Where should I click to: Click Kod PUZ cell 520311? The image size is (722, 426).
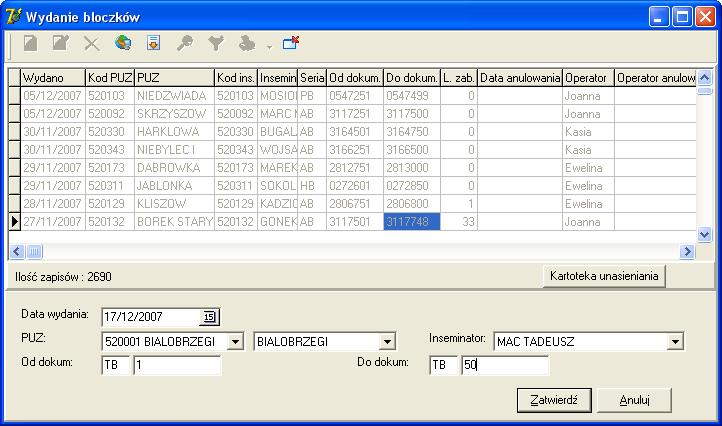pyautogui.click(x=110, y=186)
